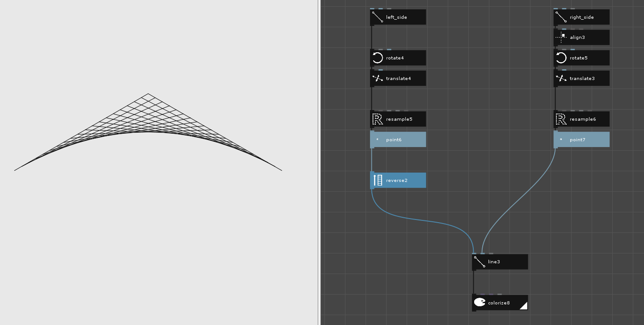Click the line icon on the left_side node
The width and height of the screenshot is (644, 325).
point(378,17)
